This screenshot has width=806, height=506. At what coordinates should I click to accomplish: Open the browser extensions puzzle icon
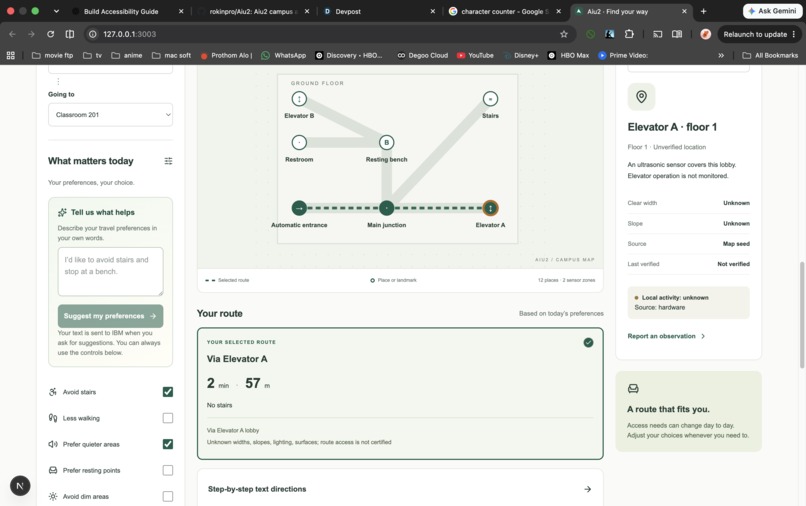tap(629, 34)
